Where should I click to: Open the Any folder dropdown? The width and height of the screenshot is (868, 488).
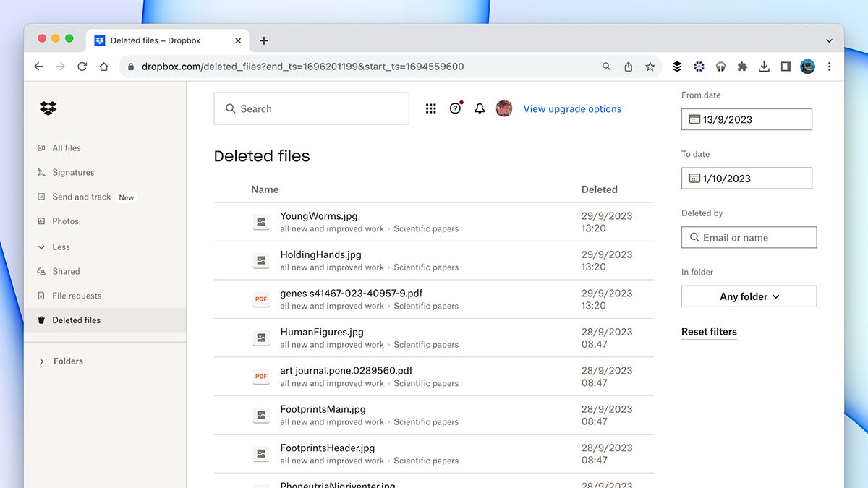pyautogui.click(x=749, y=296)
